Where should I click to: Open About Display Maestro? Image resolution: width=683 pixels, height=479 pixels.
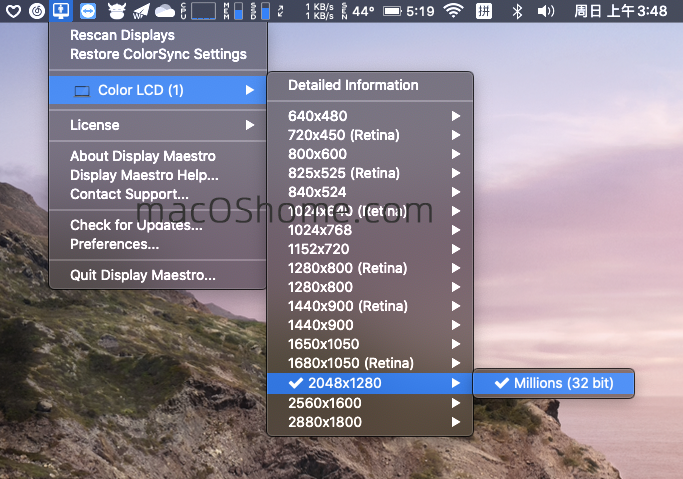point(158,156)
